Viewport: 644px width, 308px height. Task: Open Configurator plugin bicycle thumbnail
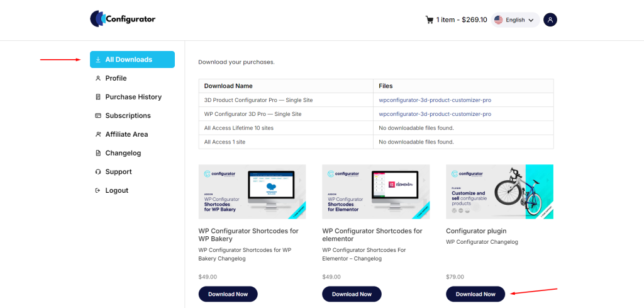(500, 191)
